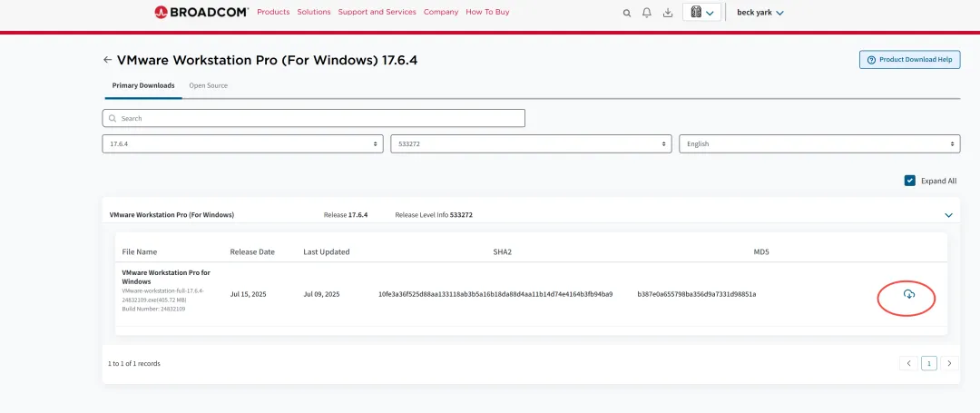Click the Release 17.6.4 label
This screenshot has width=980, height=413.
click(346, 215)
